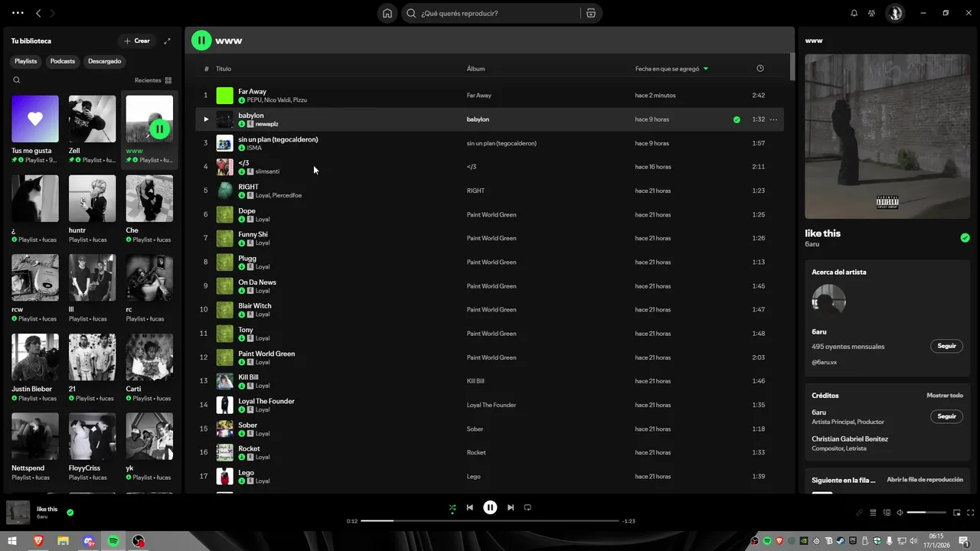Viewport: 980px width, 551px height.
Task: Click the search field ¿Qué querés reproducir?
Action: (x=490, y=13)
